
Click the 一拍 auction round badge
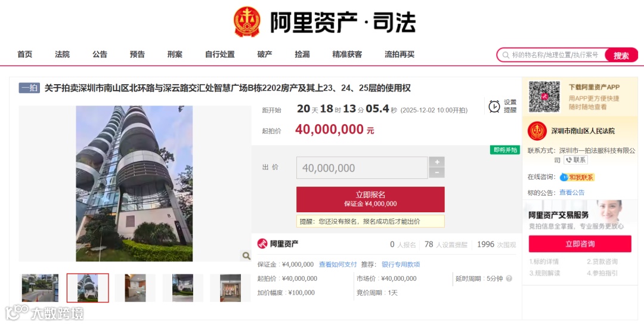pos(29,88)
